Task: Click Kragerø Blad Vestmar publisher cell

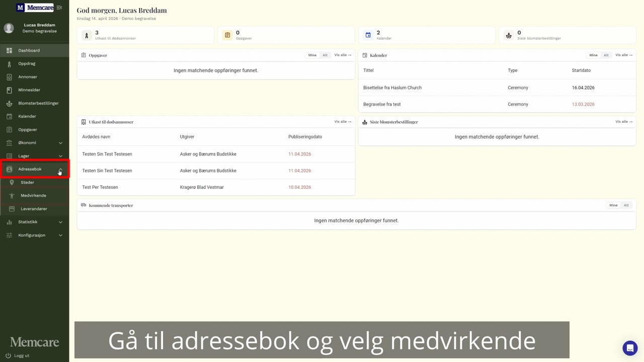Action: pos(202,187)
